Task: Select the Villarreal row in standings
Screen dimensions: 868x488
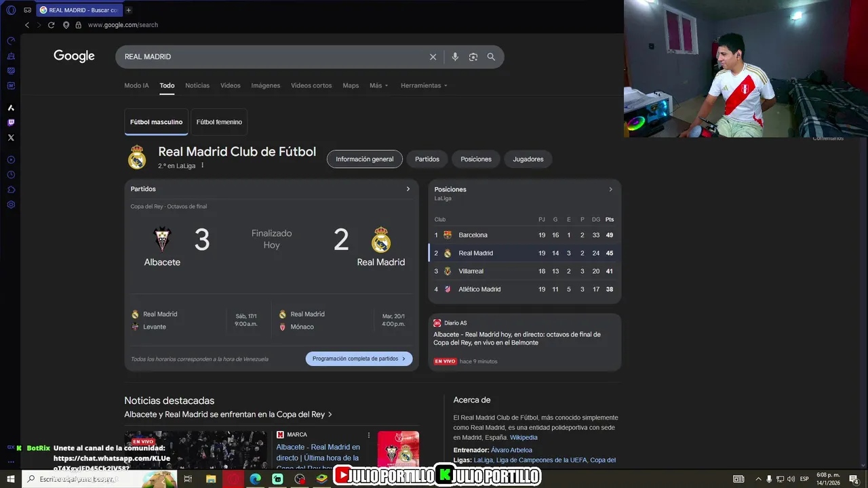Action: (x=524, y=271)
